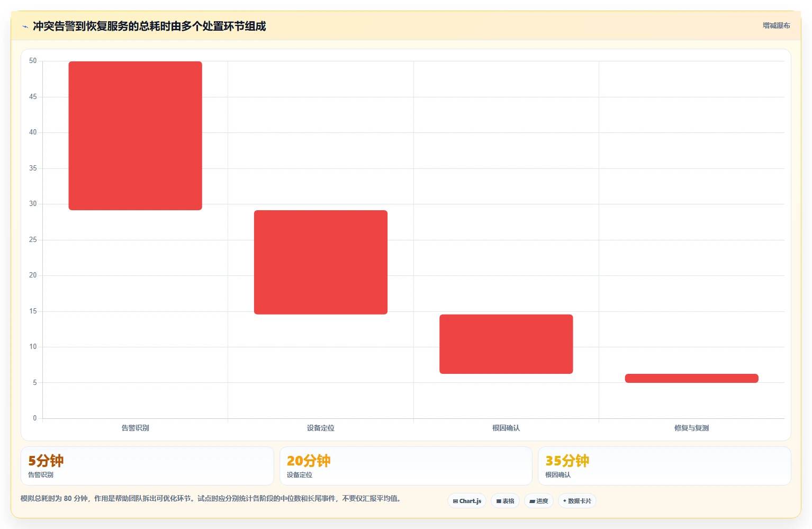Click the 进度 tag pill
The image size is (812, 529).
click(539, 501)
